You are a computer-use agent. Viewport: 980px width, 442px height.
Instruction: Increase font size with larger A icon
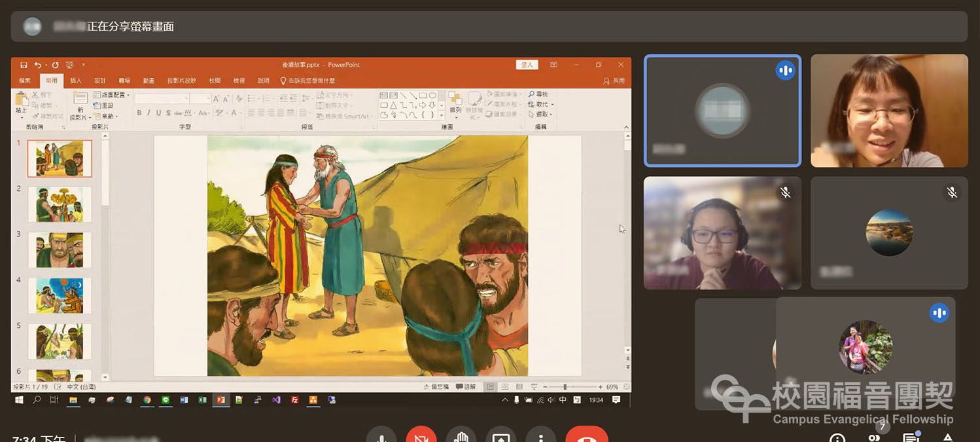(217, 99)
